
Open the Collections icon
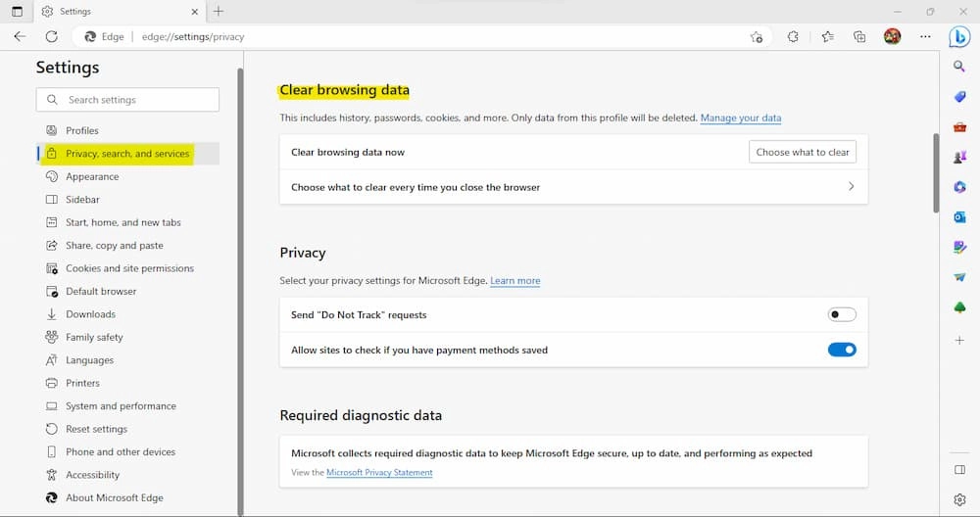[x=860, y=37]
